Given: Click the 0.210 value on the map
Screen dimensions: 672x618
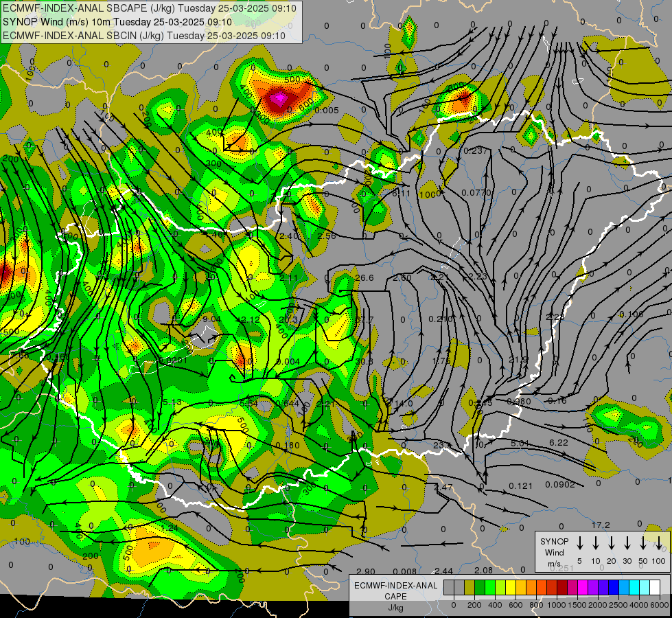Looking at the screenshot, I should (x=440, y=319).
